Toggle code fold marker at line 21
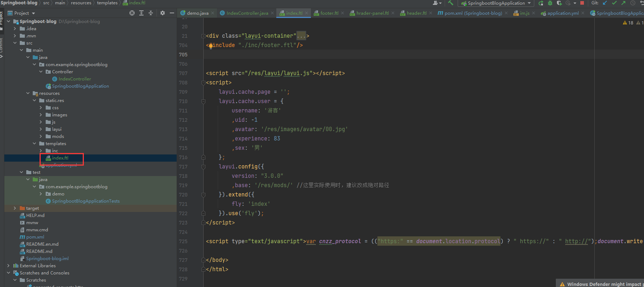The image size is (644, 287). click(203, 36)
